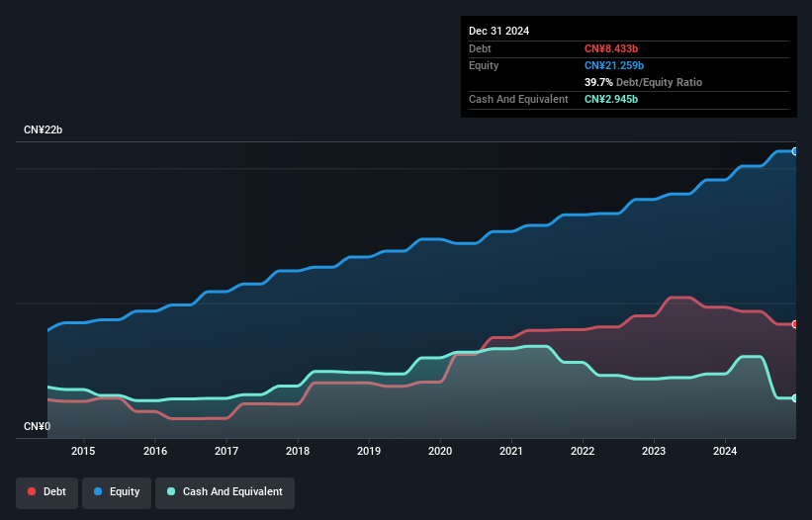Image resolution: width=812 pixels, height=520 pixels.
Task: Click the CN¥22b y-axis label
Action: [x=43, y=130]
